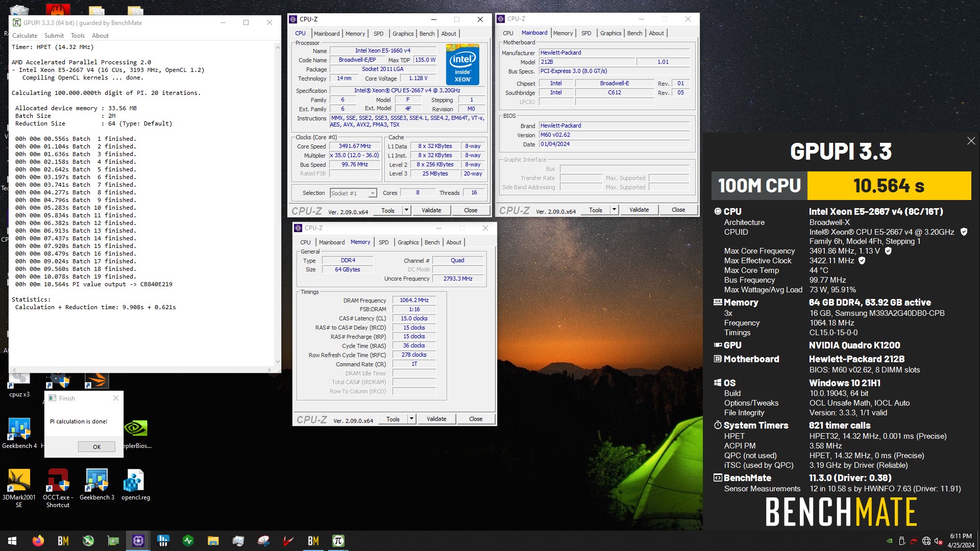Viewport: 980px width, 551px height.
Task: Click GPUPI vertical scrollbar down arrow
Action: coord(278,362)
